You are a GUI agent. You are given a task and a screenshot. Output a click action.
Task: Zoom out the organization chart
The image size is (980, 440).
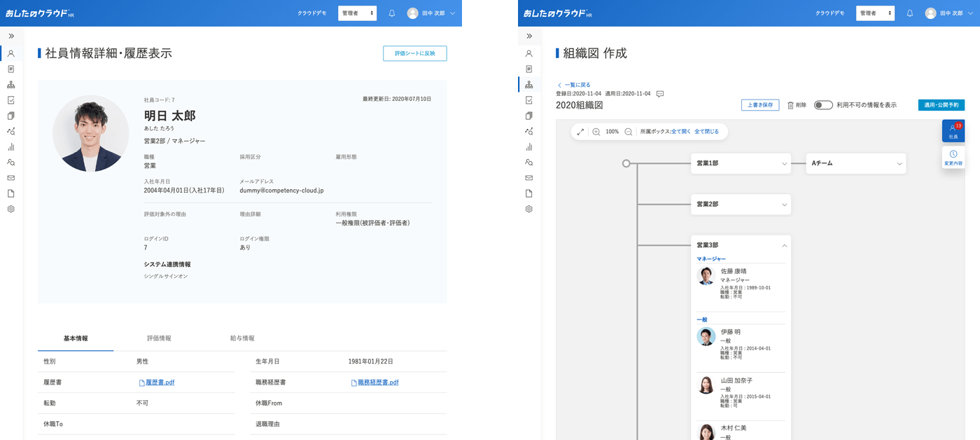(629, 132)
